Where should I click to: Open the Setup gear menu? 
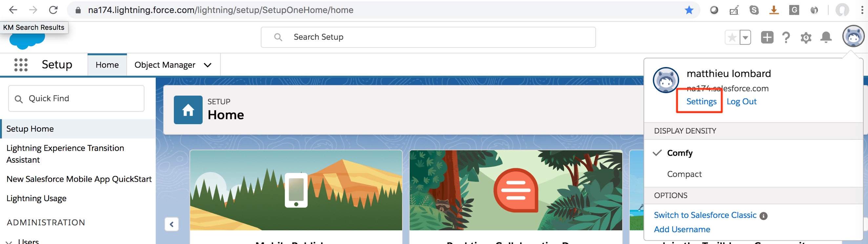point(806,37)
